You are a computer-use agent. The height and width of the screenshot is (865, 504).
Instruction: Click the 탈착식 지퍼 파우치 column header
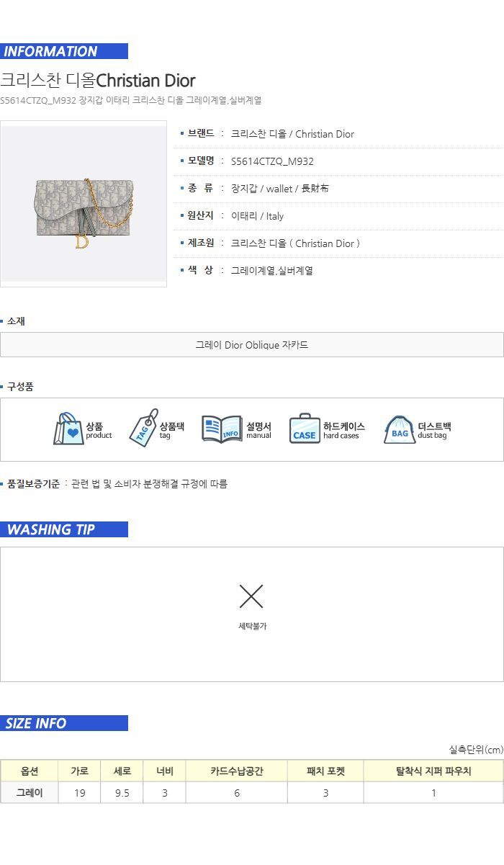tap(433, 771)
